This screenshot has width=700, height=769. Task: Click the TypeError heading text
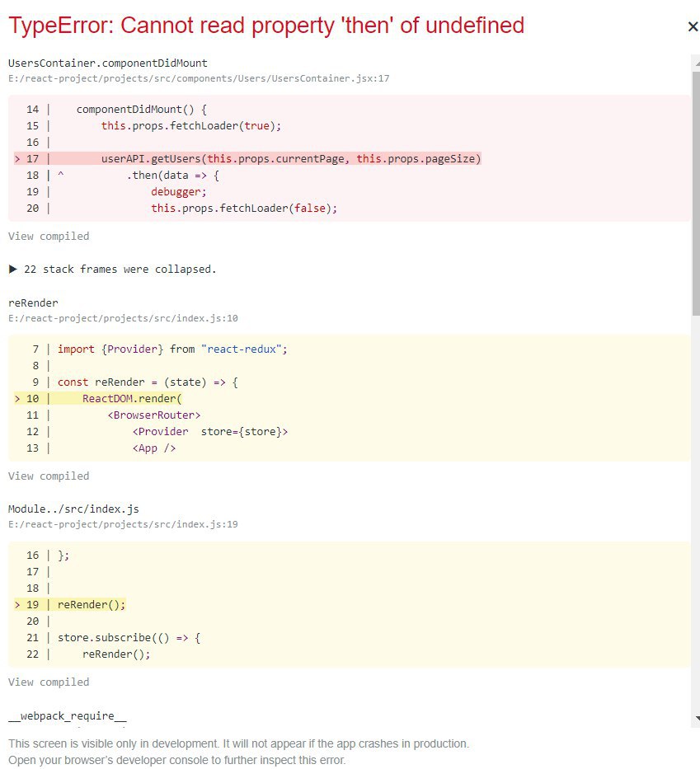[x=265, y=26]
